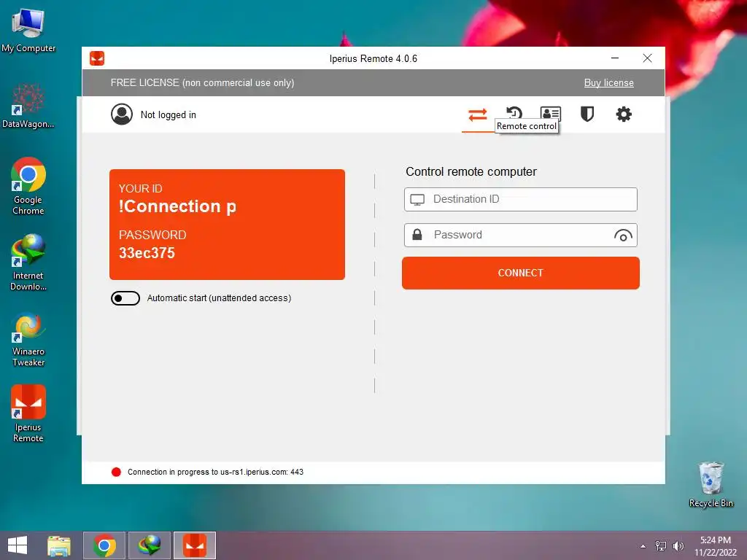Click the lock icon in Password field
747x560 pixels.
tap(417, 235)
